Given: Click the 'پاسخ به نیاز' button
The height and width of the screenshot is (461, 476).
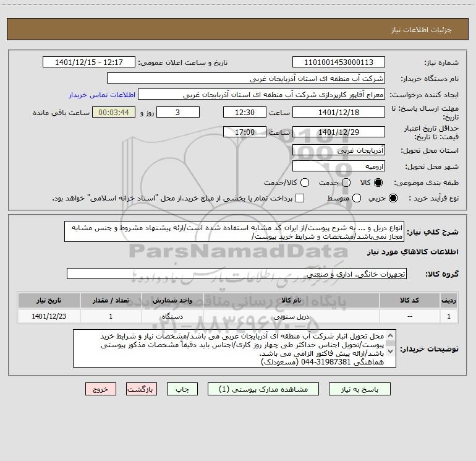Looking at the screenshot, I should click(359, 389).
